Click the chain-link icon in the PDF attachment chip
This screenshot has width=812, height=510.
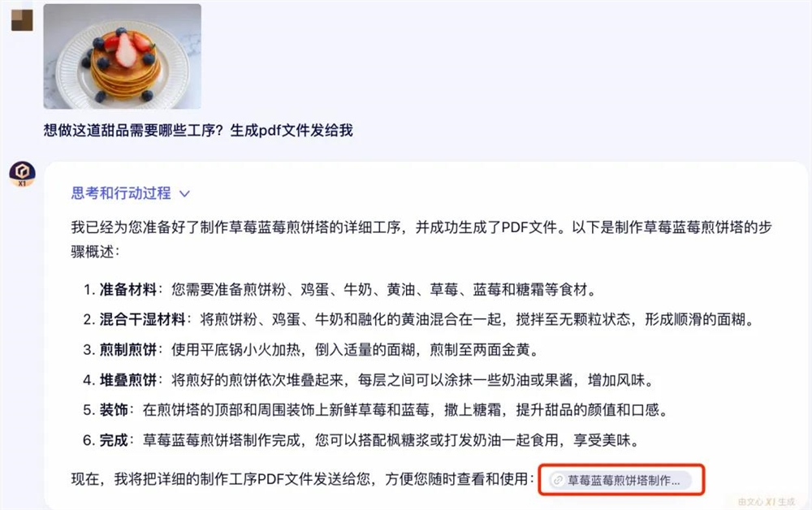tap(558, 480)
